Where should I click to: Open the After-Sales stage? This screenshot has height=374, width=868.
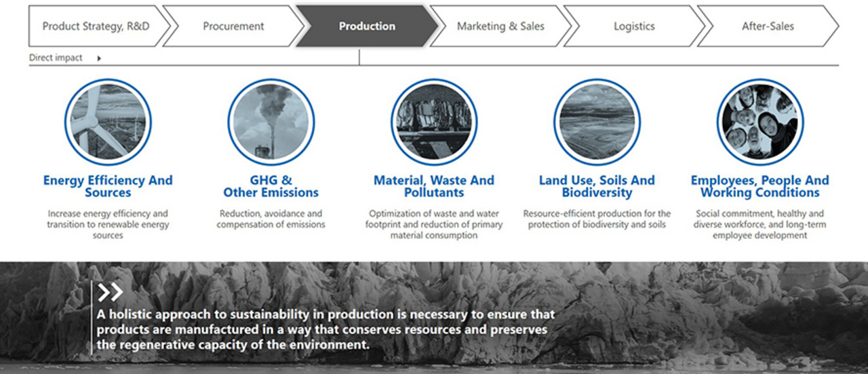point(768,26)
